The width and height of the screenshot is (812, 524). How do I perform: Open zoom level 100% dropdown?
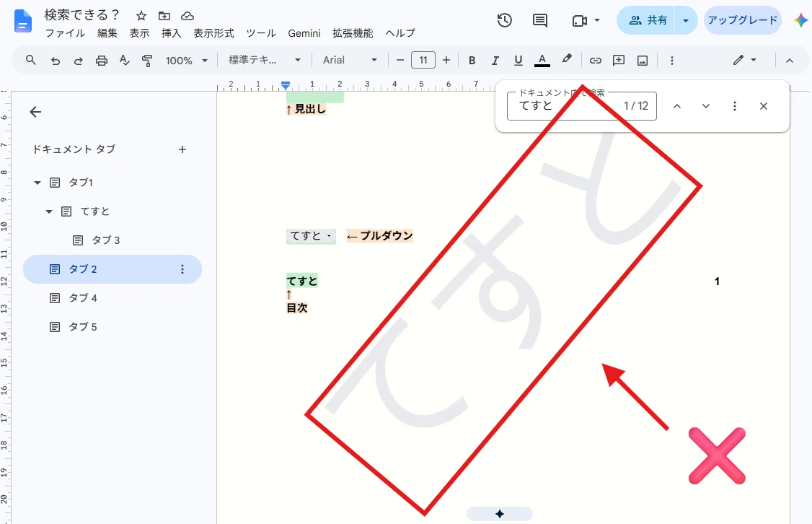(187, 61)
